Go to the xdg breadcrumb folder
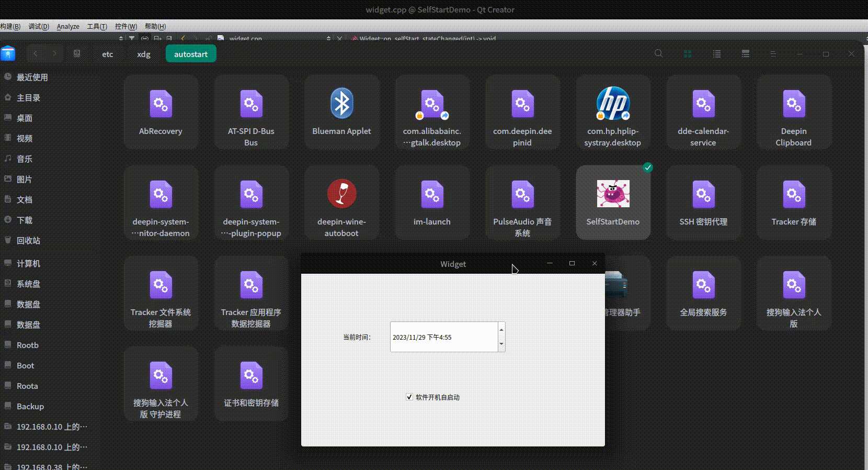The height and width of the screenshot is (470, 868). click(x=144, y=54)
